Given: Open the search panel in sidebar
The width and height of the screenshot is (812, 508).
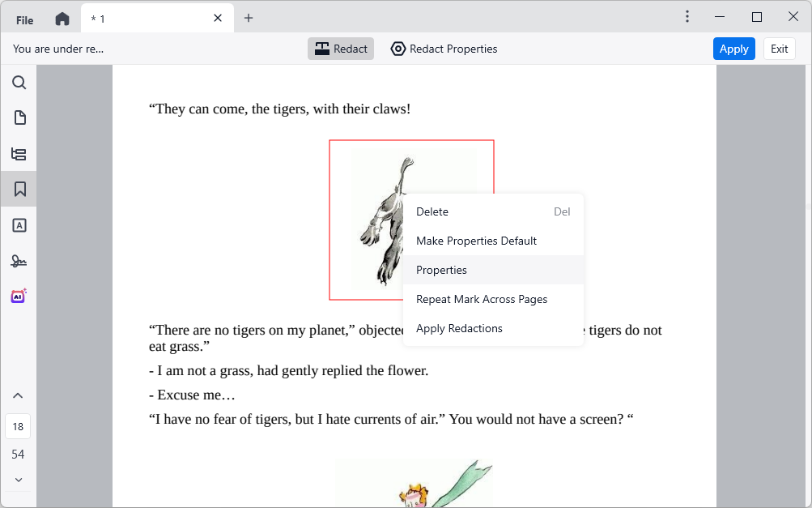Looking at the screenshot, I should click(19, 83).
